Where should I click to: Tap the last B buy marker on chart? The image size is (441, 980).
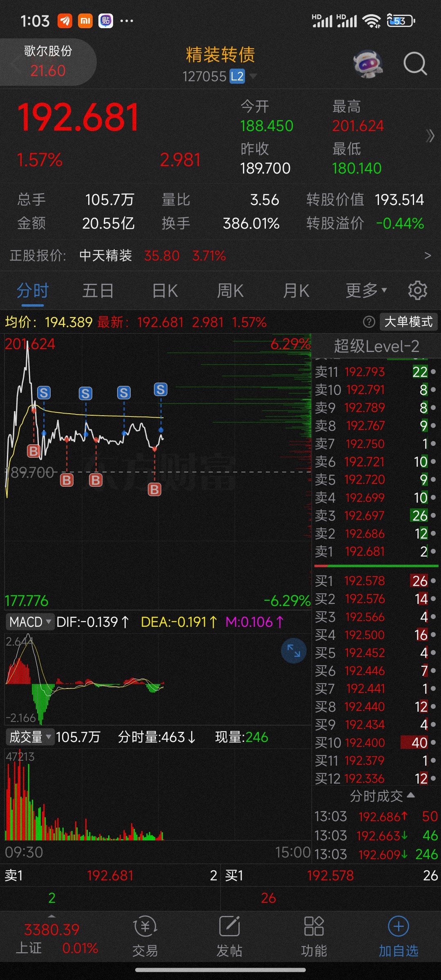click(154, 489)
